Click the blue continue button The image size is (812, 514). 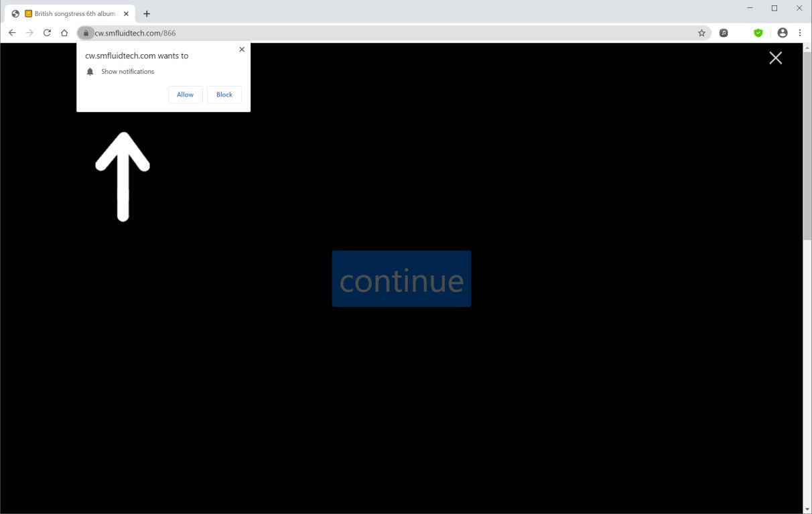click(x=401, y=279)
